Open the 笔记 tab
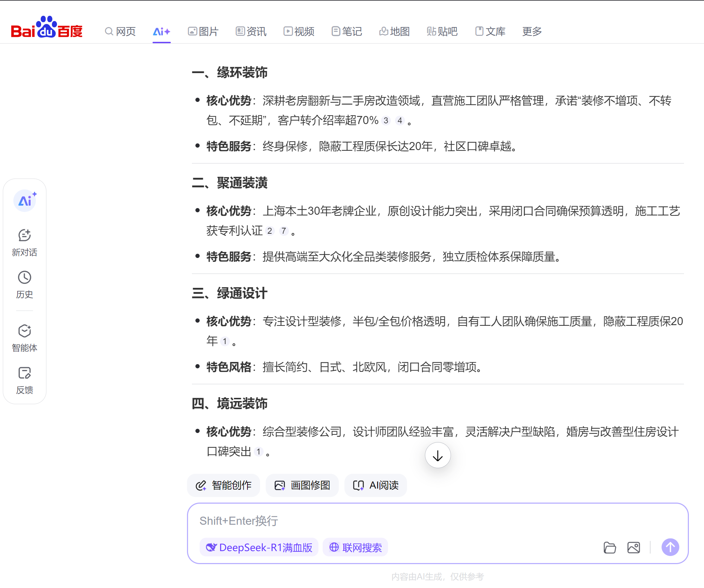 (x=347, y=32)
